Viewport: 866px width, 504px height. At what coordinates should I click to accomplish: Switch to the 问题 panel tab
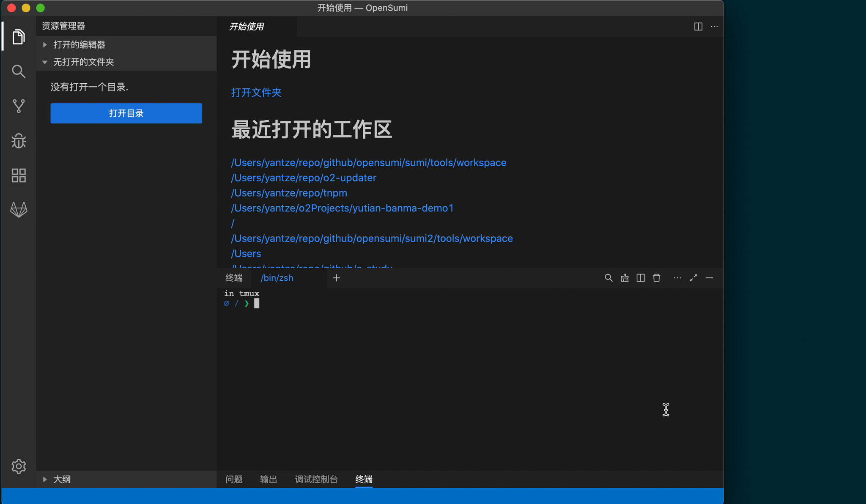[x=233, y=479]
